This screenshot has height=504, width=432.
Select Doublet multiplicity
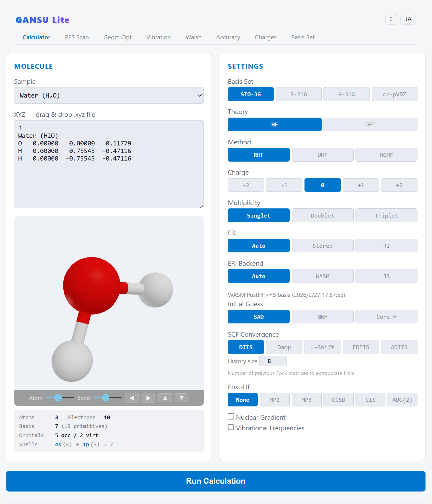pyautogui.click(x=322, y=215)
